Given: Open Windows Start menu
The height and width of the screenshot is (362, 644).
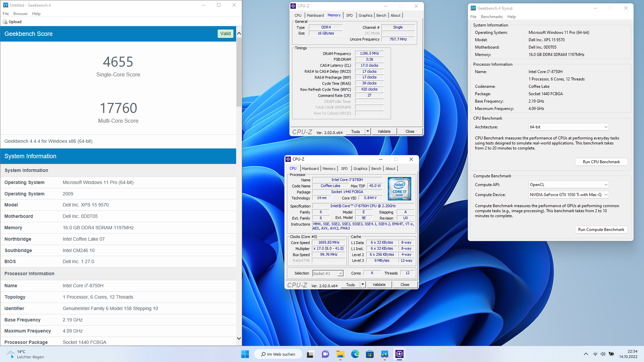Looking at the screenshot, I should pos(245,354).
